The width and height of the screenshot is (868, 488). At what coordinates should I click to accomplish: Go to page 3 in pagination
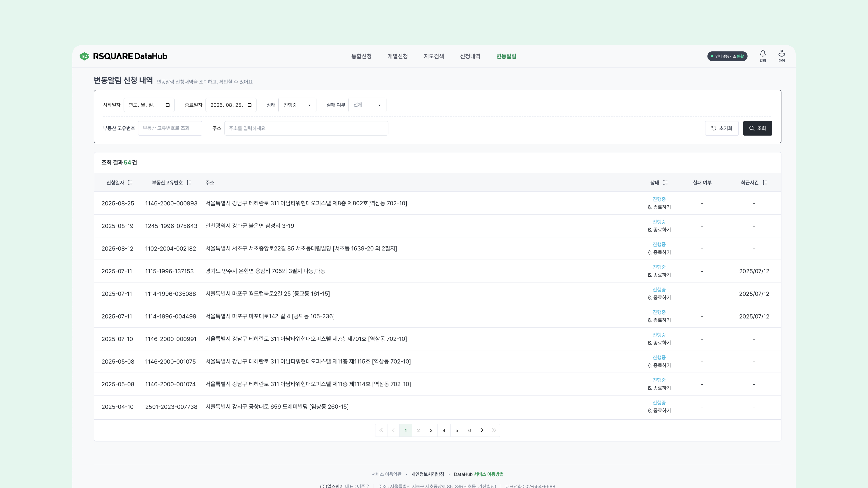point(431,430)
